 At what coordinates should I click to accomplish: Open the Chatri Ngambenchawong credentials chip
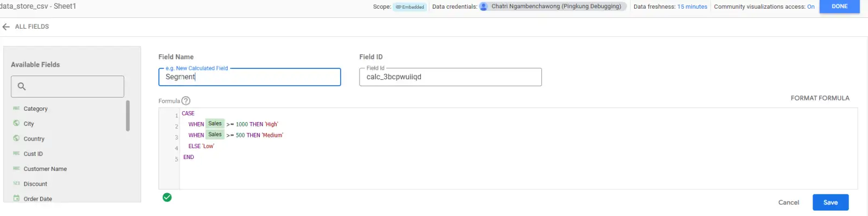(553, 7)
